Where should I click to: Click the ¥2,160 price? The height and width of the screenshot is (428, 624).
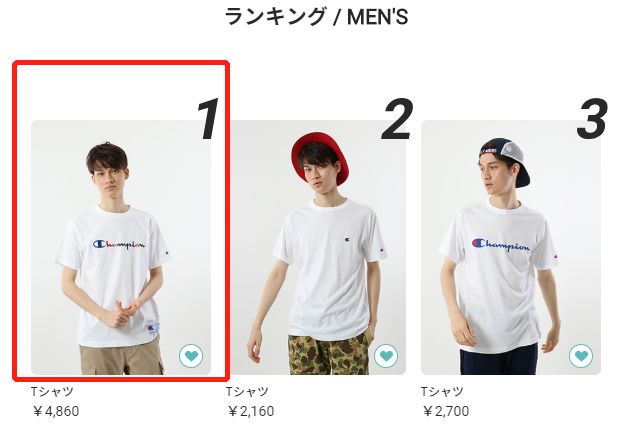pyautogui.click(x=251, y=411)
